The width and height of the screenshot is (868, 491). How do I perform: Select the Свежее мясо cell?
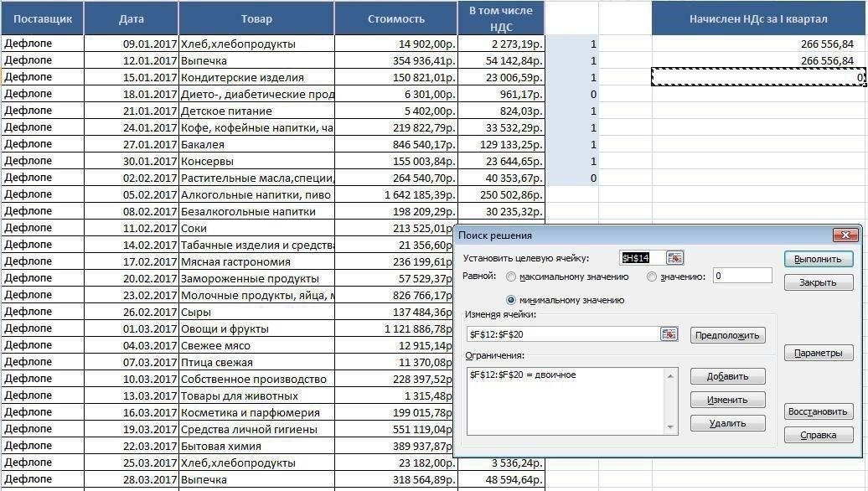[x=257, y=345]
